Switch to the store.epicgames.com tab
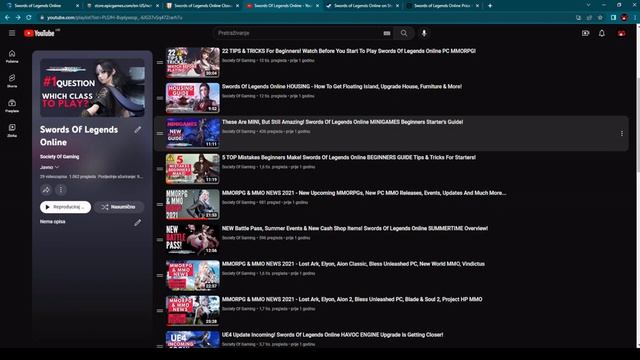 (122, 6)
